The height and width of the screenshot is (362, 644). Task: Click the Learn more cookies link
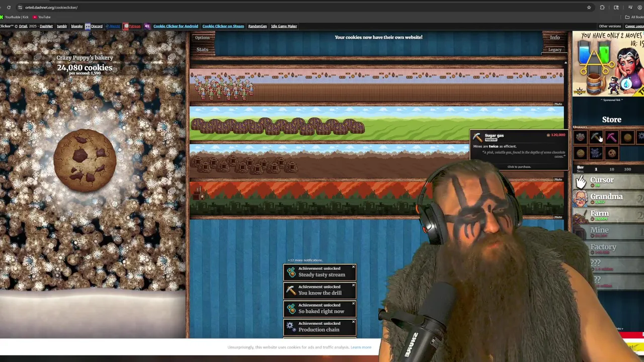361,347
